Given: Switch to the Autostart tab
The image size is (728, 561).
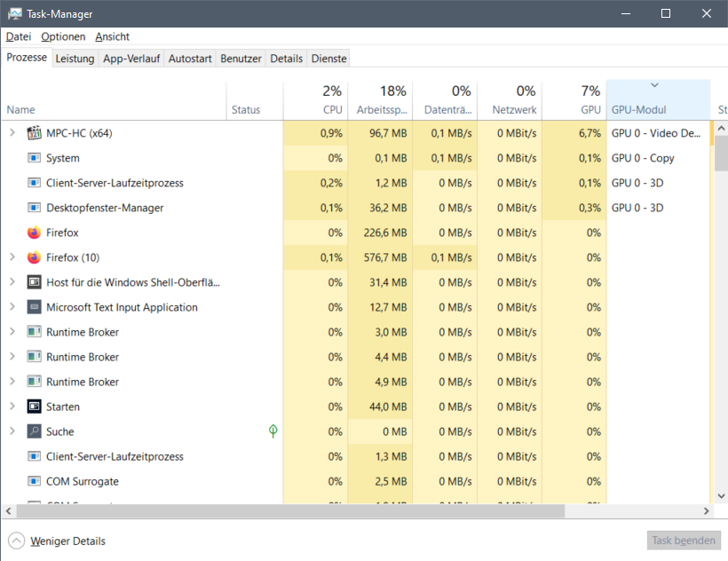Looking at the screenshot, I should [190, 59].
